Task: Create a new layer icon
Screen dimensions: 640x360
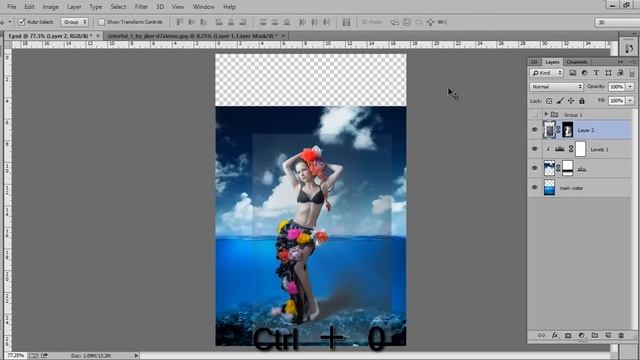Action: tap(608, 335)
